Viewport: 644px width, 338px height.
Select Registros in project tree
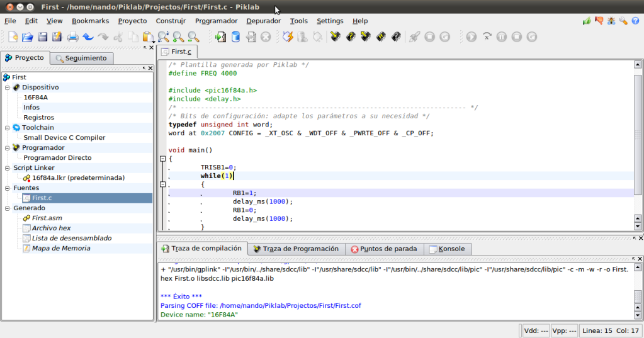tap(38, 118)
